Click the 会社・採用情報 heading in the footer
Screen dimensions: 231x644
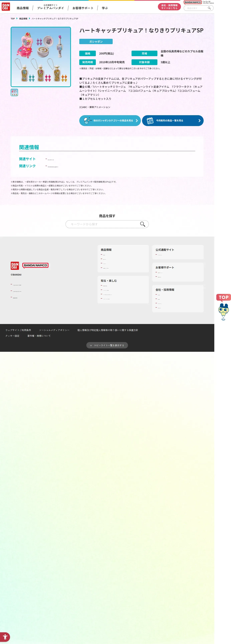[165, 290]
